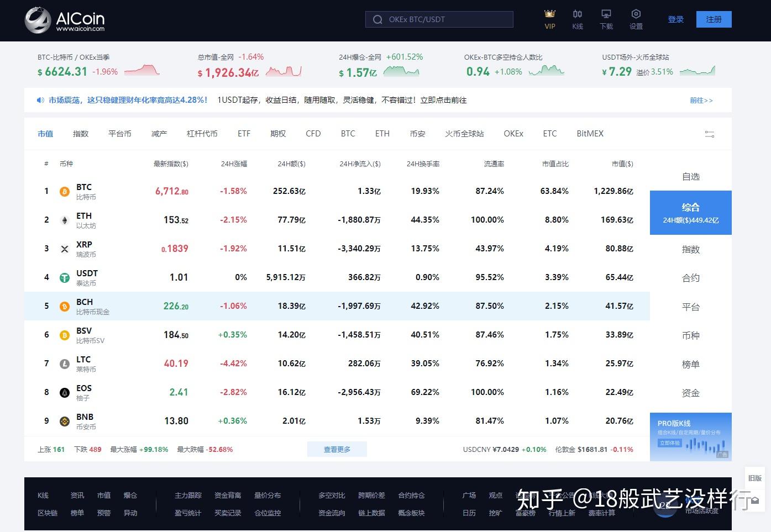771x532 pixels.
Task: Open 多空对比 in the footer
Action: pyautogui.click(x=332, y=496)
